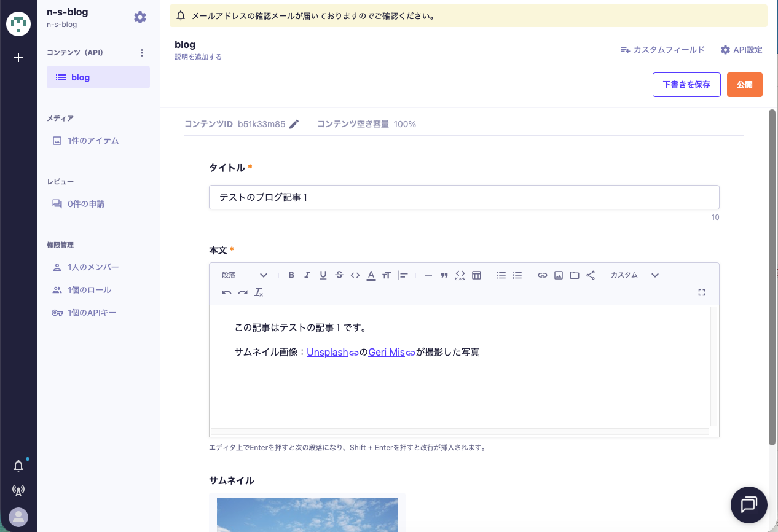778x532 pixels.
Task: Create a numbered list
Action: 517,275
